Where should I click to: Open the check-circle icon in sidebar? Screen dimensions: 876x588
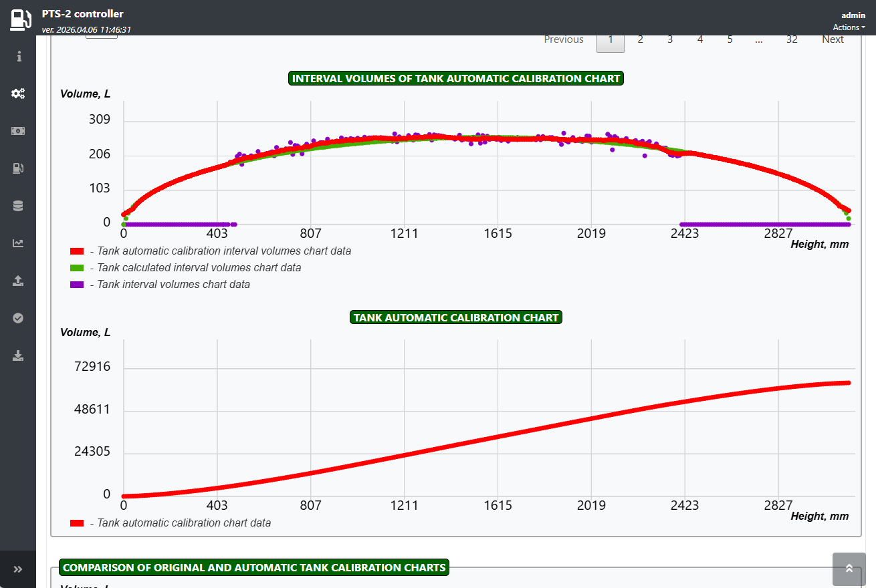[x=18, y=318]
